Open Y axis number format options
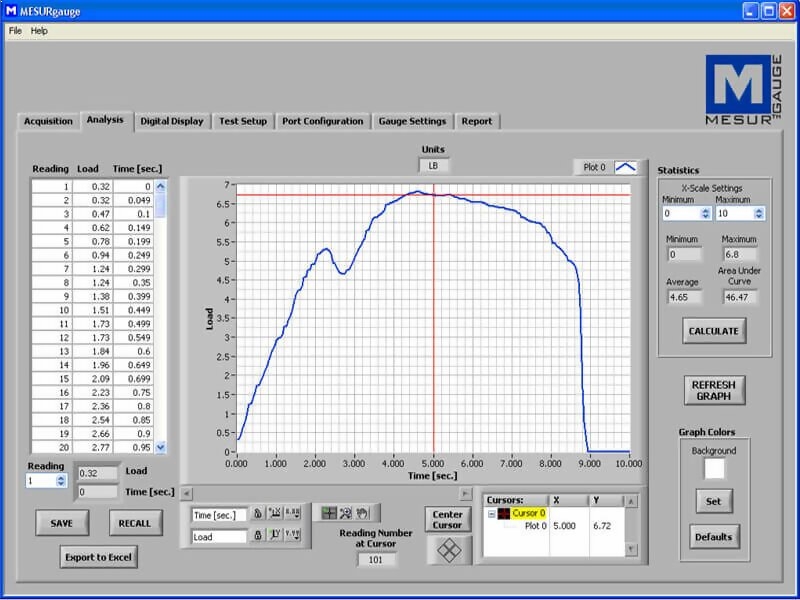 point(292,536)
